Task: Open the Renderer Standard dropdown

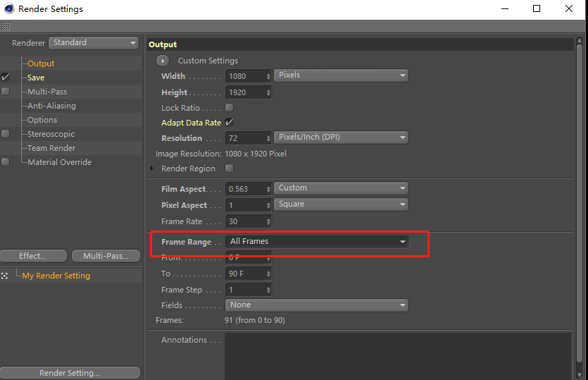Action: [x=94, y=43]
